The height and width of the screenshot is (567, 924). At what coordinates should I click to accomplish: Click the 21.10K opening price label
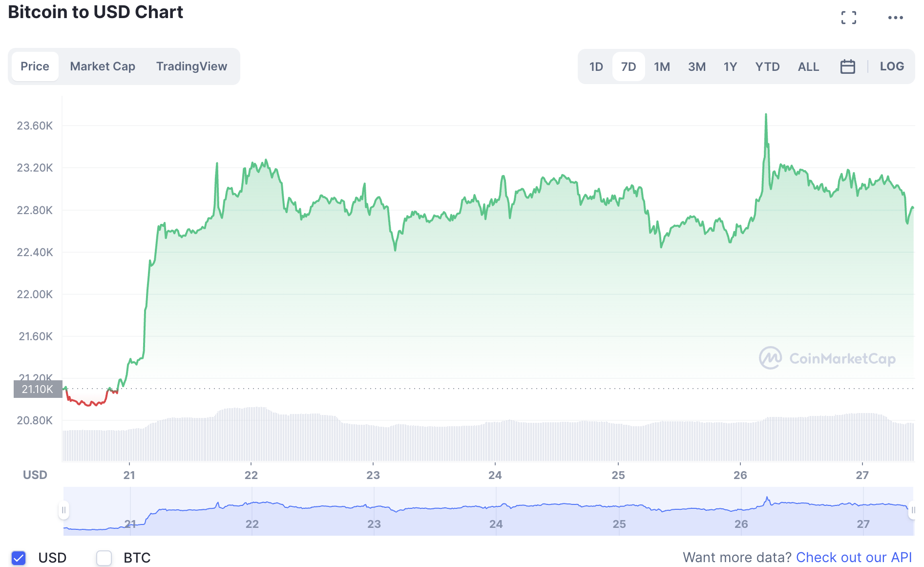click(38, 389)
